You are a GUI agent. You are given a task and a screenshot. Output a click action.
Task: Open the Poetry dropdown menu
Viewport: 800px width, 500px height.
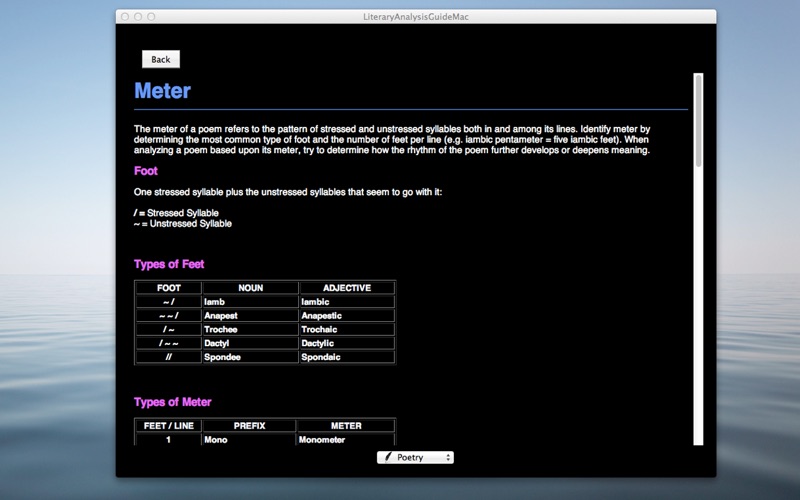[415, 457]
